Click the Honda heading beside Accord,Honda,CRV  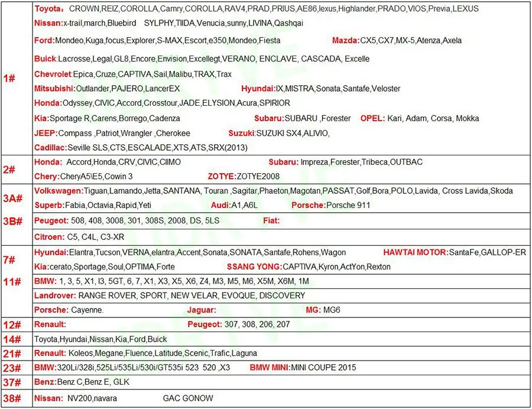click(x=48, y=162)
